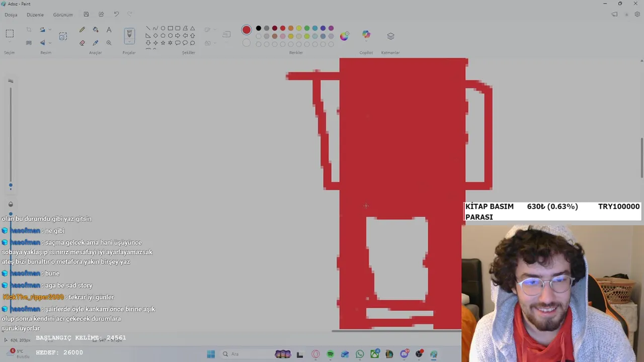The width and height of the screenshot is (644, 362).
Task: Pick the black color swatch
Action: click(259, 28)
